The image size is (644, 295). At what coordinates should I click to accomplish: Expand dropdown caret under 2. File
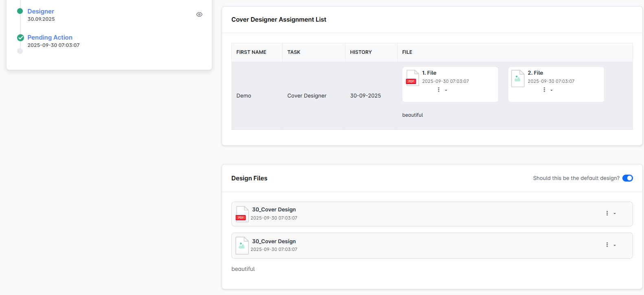(552, 90)
